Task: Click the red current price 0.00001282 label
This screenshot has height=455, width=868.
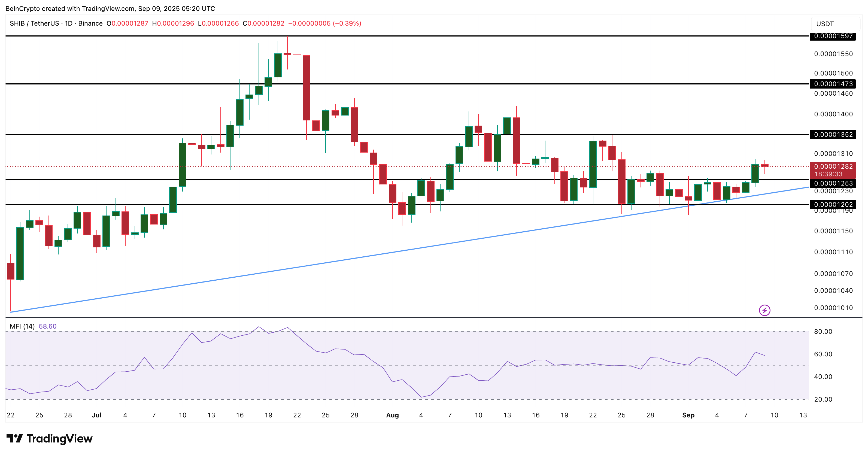Action: pos(833,166)
